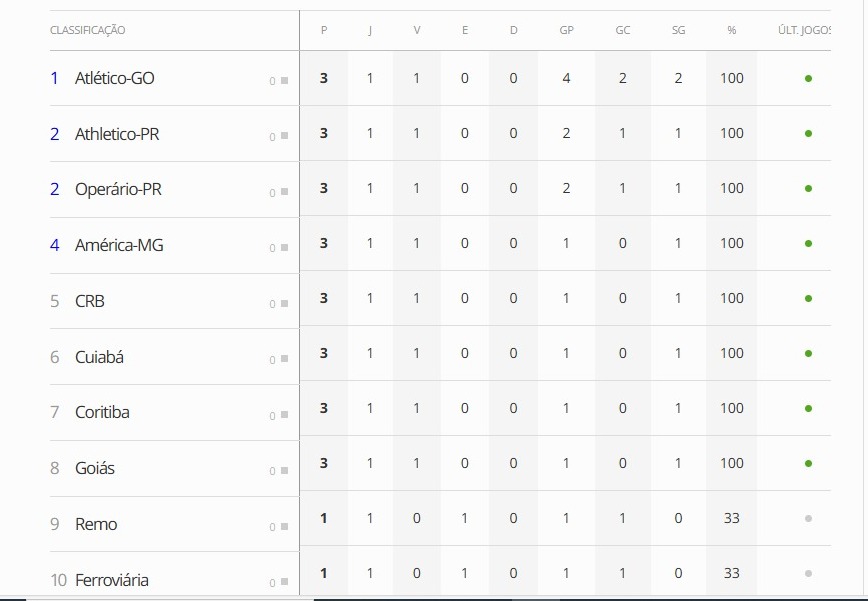
Task: Select the P points column header
Action: tap(324, 30)
